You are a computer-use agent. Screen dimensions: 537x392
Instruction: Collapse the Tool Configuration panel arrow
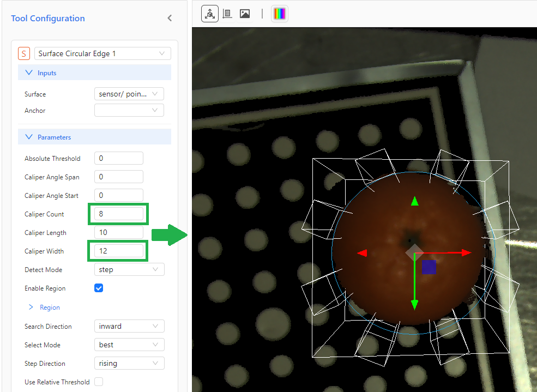tap(170, 18)
